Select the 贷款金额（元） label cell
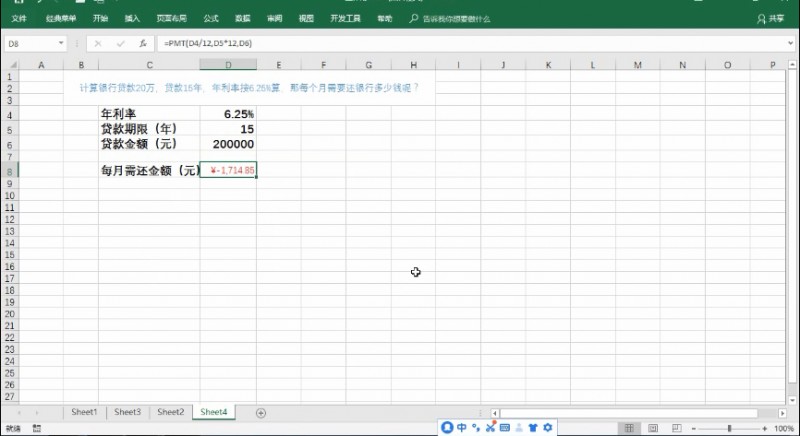This screenshot has width=800, height=436. (149, 144)
